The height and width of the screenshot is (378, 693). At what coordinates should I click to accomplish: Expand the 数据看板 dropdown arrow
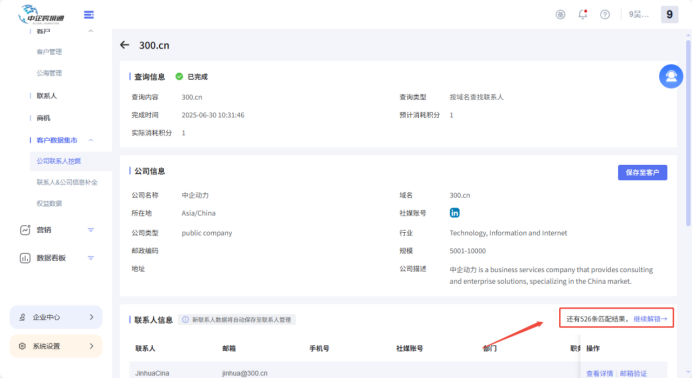pyautogui.click(x=91, y=258)
